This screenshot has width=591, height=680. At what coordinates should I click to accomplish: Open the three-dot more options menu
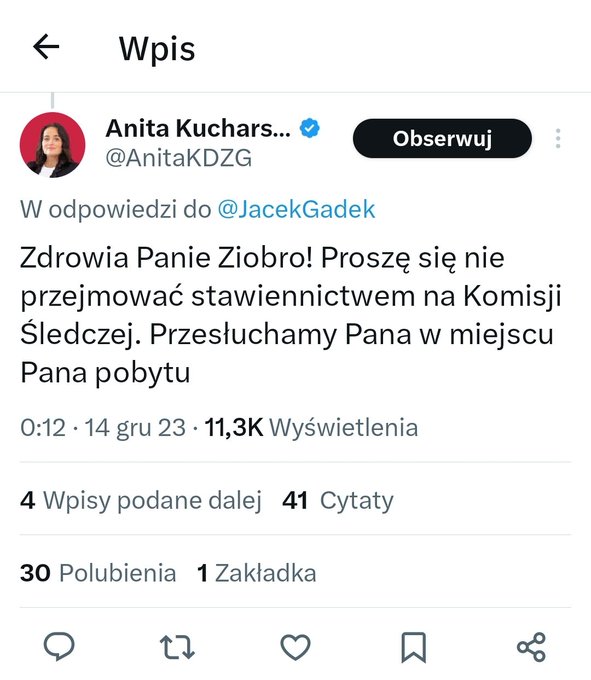[x=558, y=138]
